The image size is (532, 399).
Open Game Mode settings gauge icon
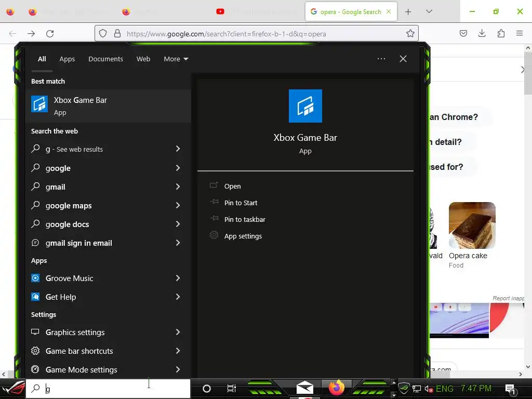[35, 369]
